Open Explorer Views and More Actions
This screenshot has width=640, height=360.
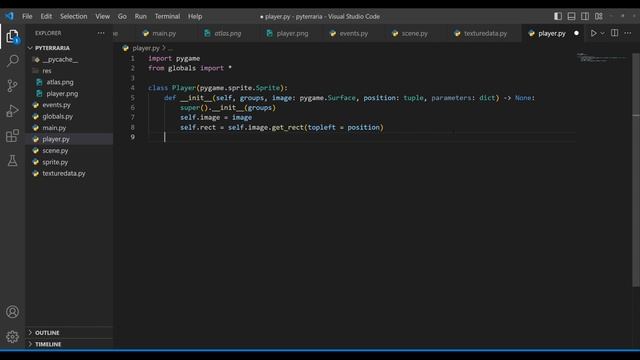[x=101, y=33]
